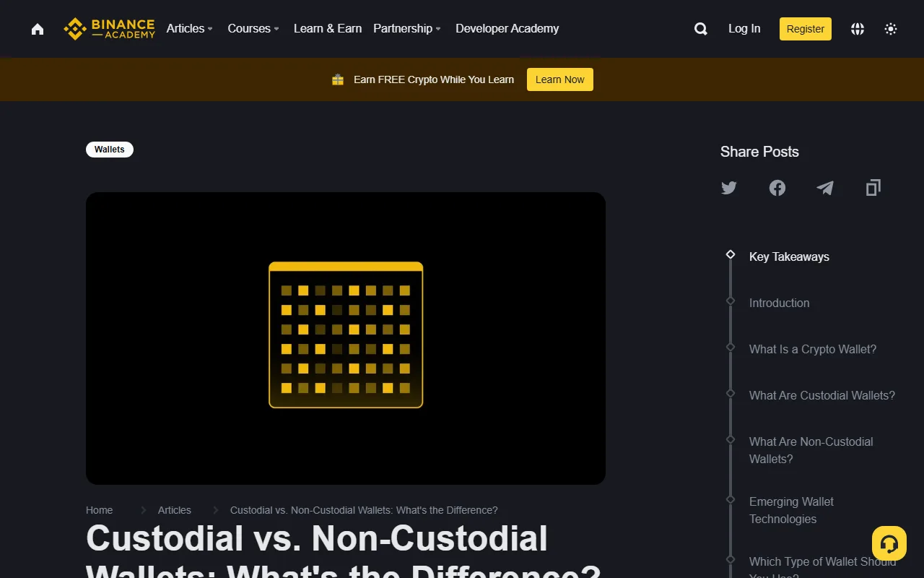Go to the home icon in header
This screenshot has height=578, width=924.
click(38, 29)
